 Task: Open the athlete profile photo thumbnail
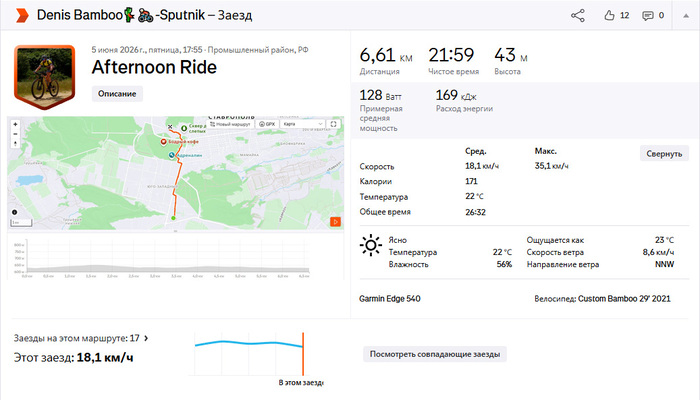45,77
